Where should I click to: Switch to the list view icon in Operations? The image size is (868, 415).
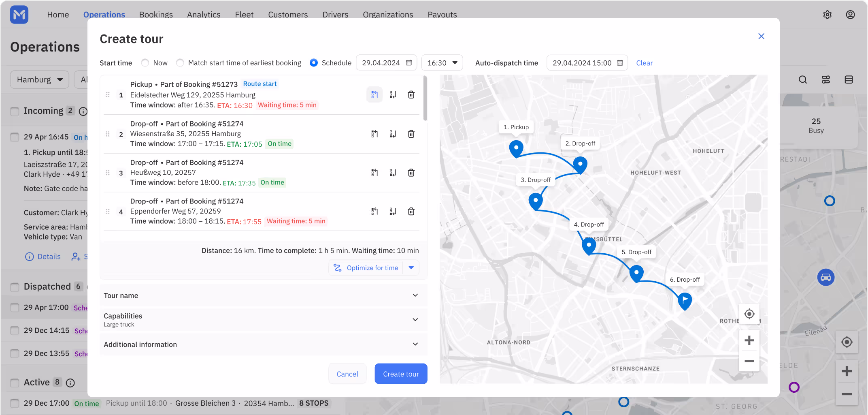click(x=849, y=80)
